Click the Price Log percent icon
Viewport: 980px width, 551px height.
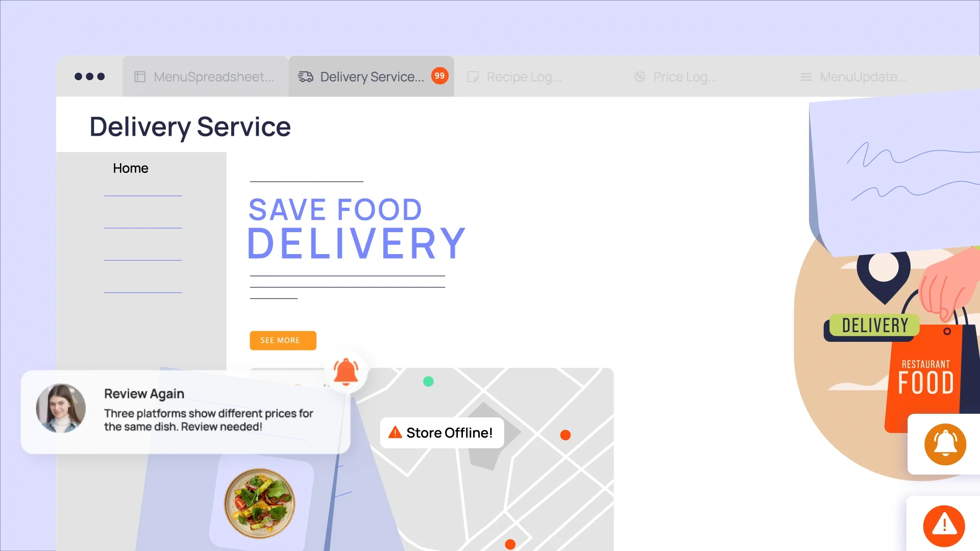point(640,77)
